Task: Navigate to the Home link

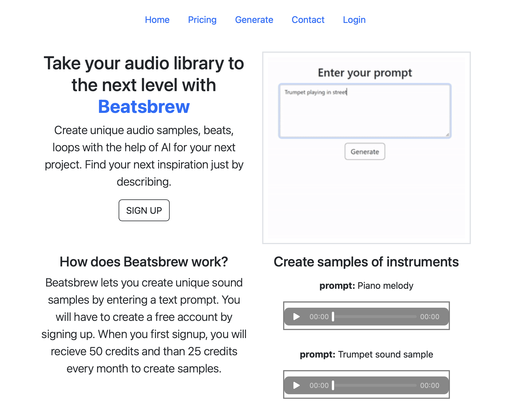Action: coord(157,20)
